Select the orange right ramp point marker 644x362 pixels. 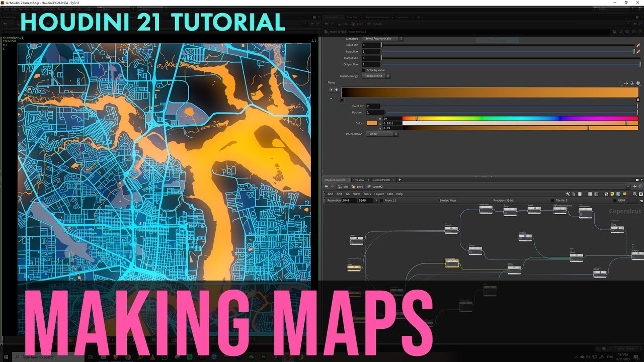tap(638, 100)
